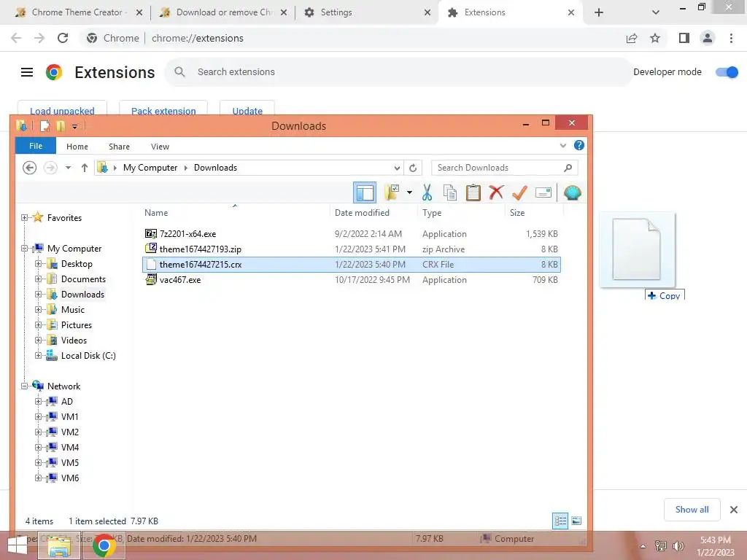This screenshot has height=560, width=747.
Task: Bookmark this page with star icon
Action: [x=655, y=38]
